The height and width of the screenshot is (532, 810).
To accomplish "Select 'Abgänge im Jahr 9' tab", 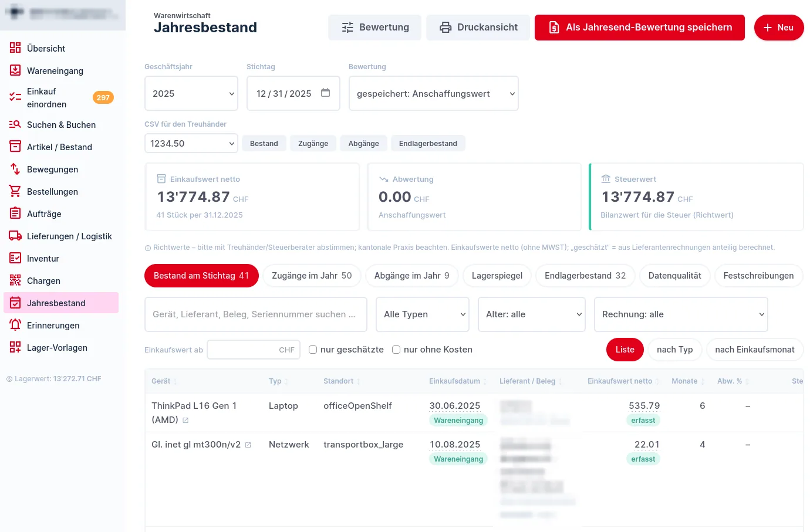I will [412, 276].
